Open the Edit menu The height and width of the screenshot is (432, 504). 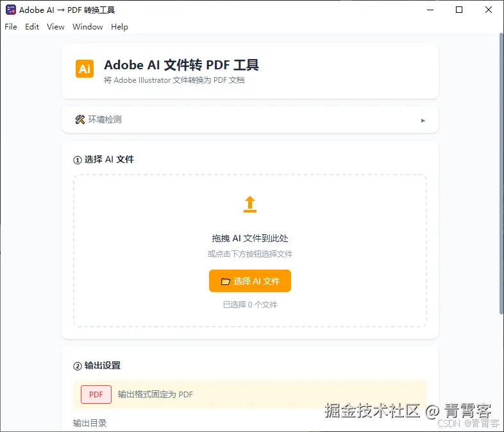[x=32, y=27]
